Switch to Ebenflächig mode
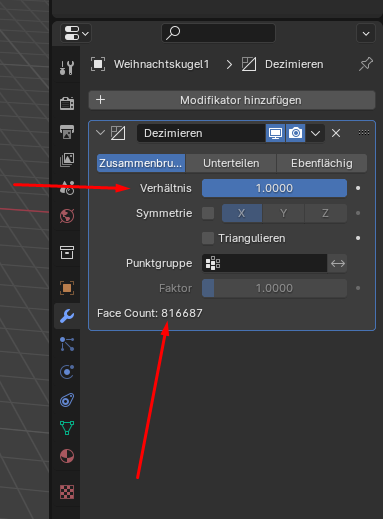Image resolution: width=383 pixels, height=519 pixels. (322, 163)
